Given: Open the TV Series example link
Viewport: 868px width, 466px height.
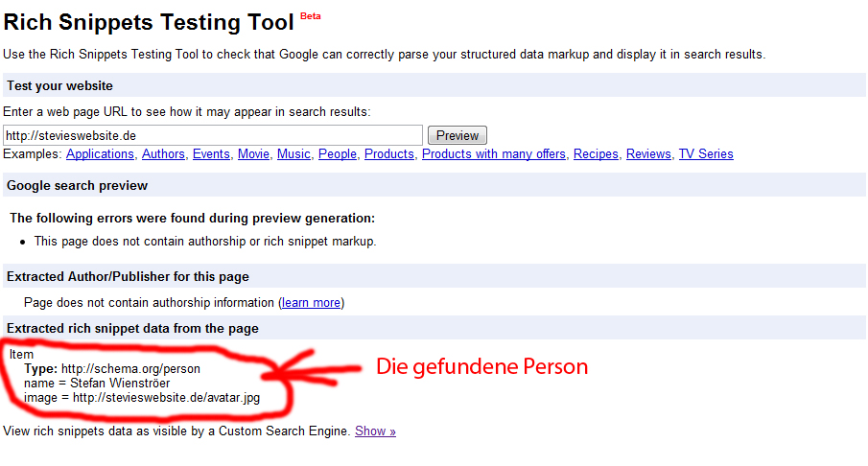Looking at the screenshot, I should (706, 153).
